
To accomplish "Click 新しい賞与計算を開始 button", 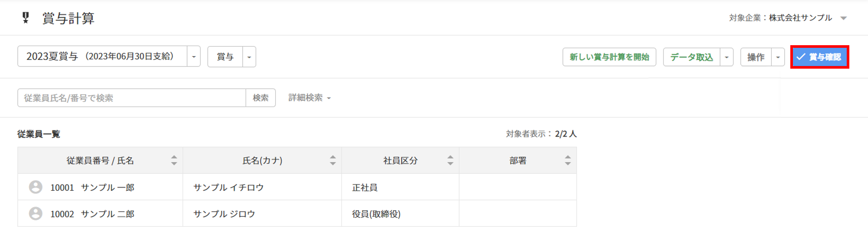I will click(609, 57).
